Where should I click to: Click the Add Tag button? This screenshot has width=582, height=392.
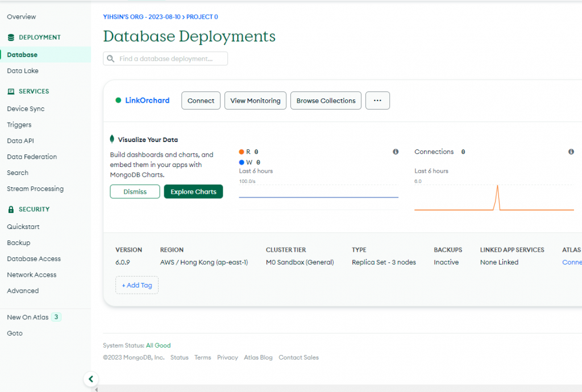pos(137,285)
